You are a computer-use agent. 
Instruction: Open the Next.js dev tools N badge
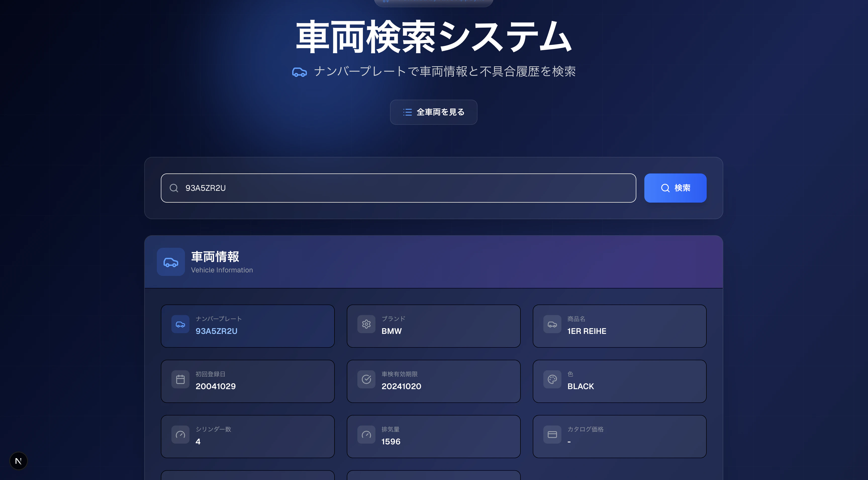click(19, 461)
